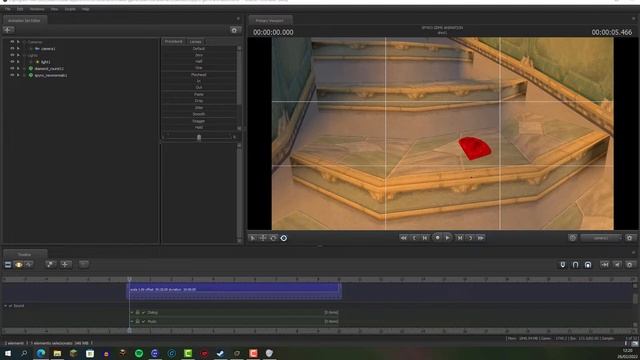Collapse the Sound track group

5,306
